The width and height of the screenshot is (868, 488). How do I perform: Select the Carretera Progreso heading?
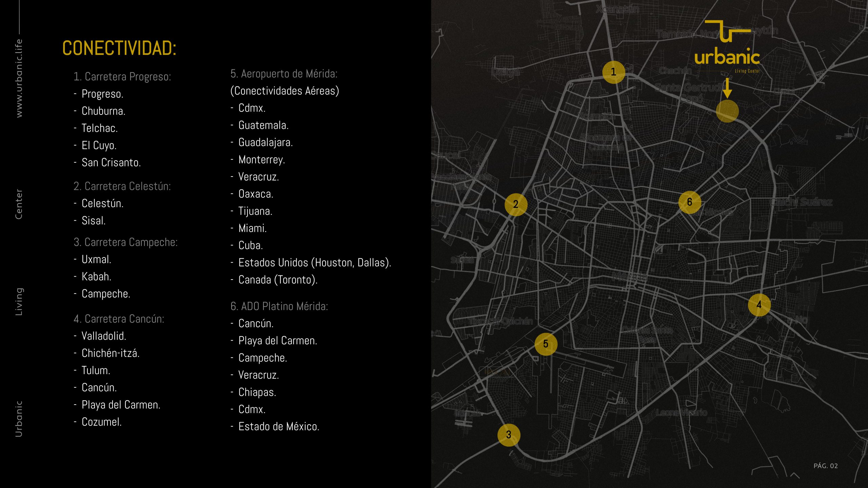(x=122, y=77)
